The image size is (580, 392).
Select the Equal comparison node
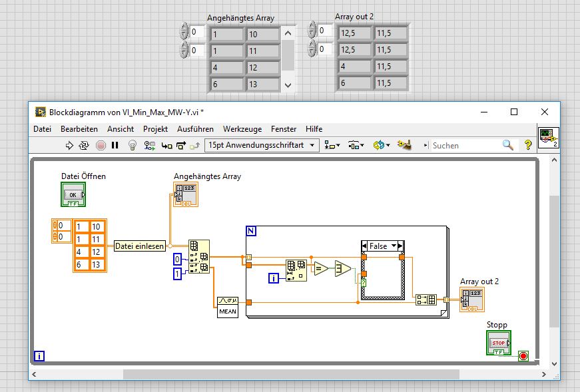click(x=321, y=268)
